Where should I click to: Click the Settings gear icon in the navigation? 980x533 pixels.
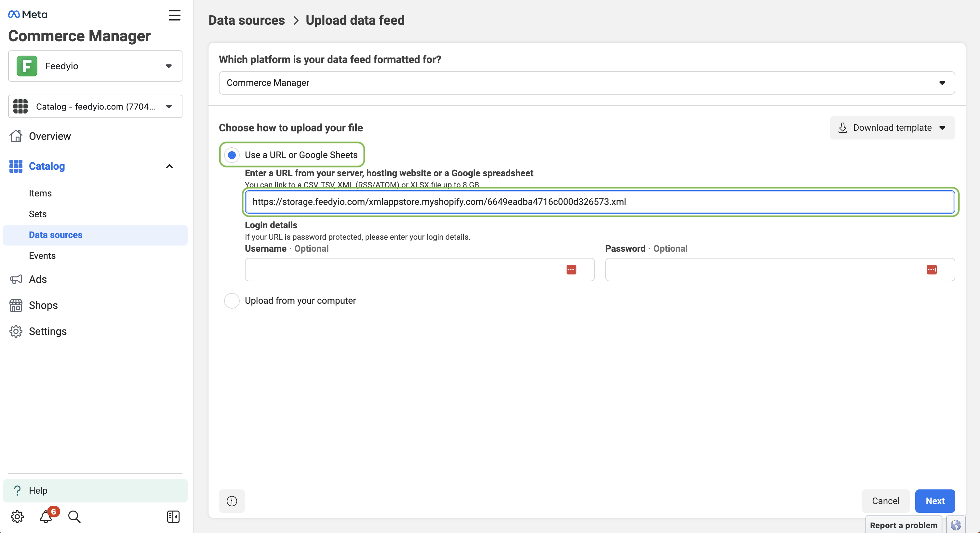(x=16, y=331)
